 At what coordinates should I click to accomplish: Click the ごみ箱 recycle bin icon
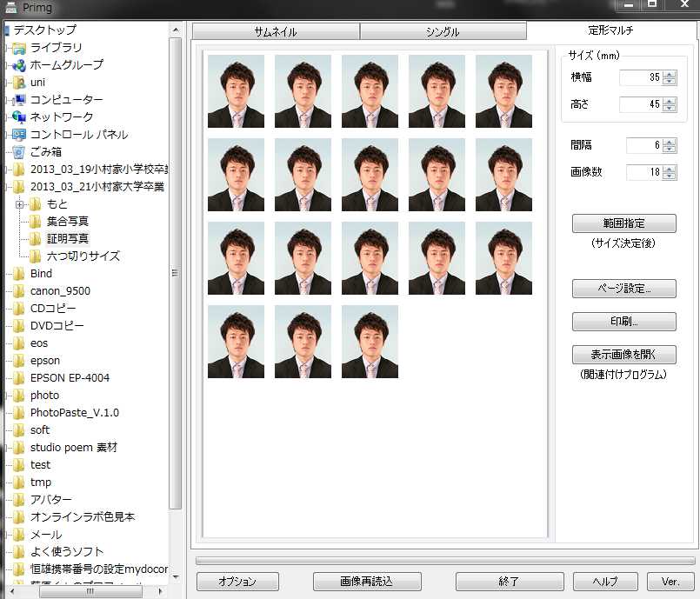pos(19,152)
